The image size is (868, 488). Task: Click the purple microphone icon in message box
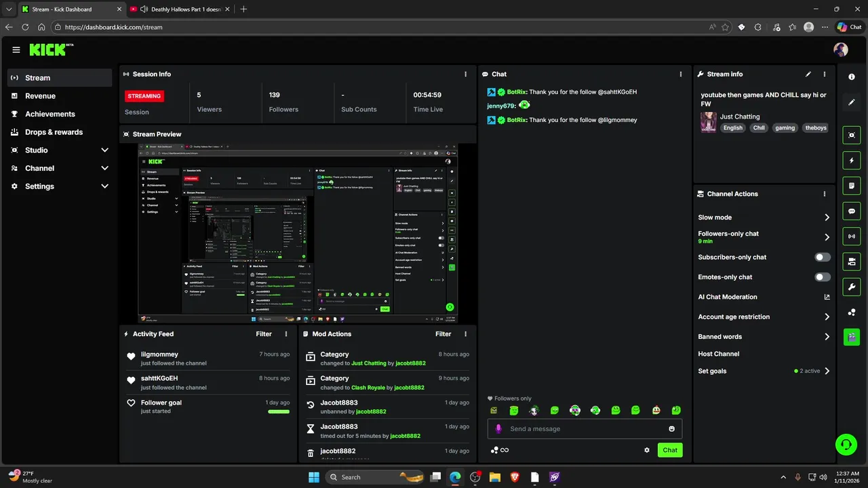(x=498, y=429)
